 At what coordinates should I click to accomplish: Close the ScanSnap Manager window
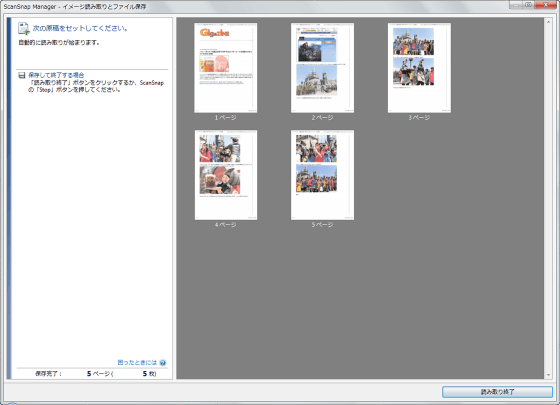pyautogui.click(x=545, y=5)
